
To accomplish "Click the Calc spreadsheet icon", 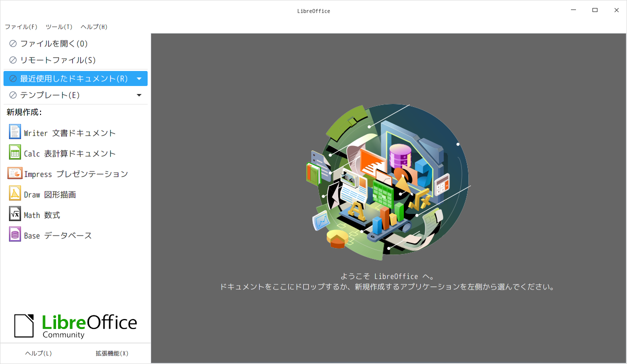I will coord(15,152).
